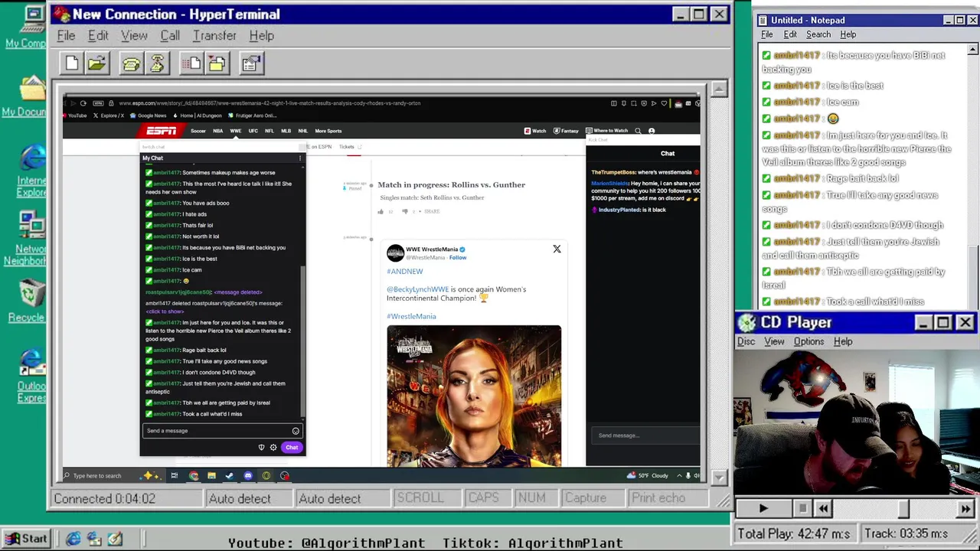
Task: Click the File Explorer icon in the inner taskbar
Action: [211, 476]
